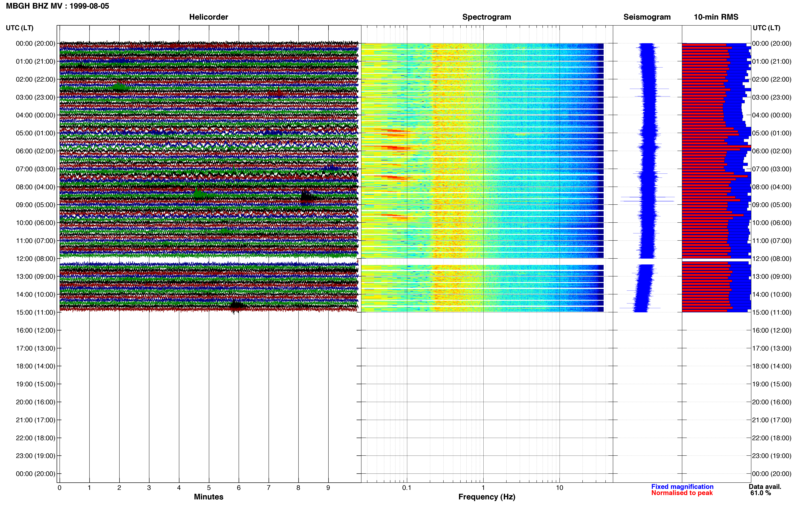Click left time label 13:00 (09:00)

click(36, 277)
